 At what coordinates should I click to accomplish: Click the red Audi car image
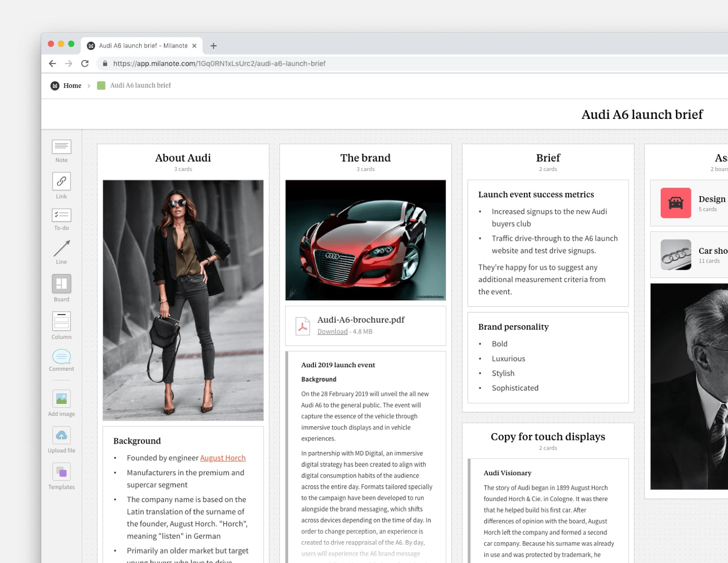tap(365, 240)
